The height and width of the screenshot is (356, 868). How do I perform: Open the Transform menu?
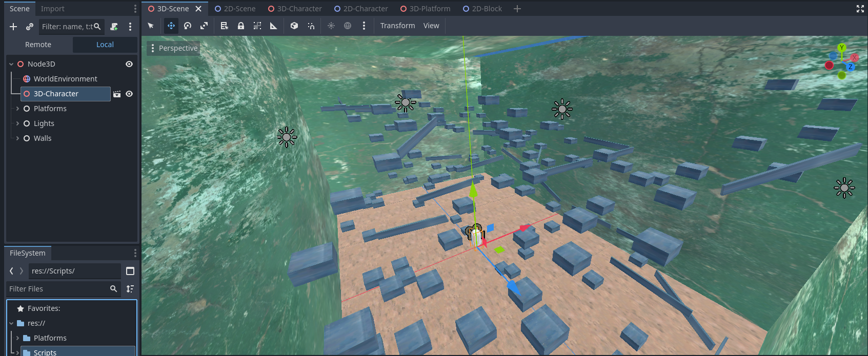tap(397, 26)
